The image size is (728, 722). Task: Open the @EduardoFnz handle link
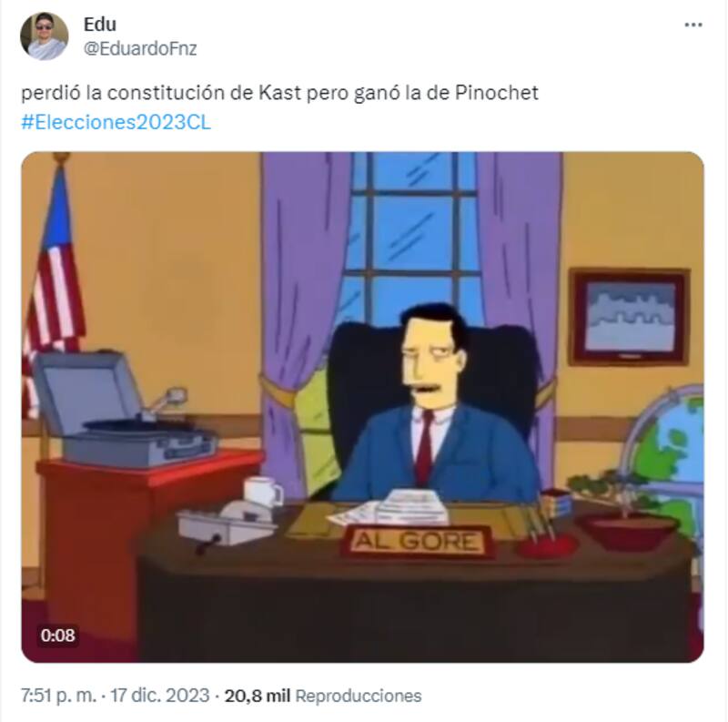tap(140, 48)
